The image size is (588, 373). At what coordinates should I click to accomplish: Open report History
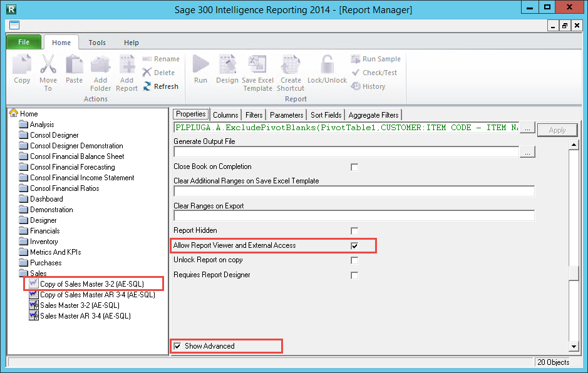click(368, 86)
